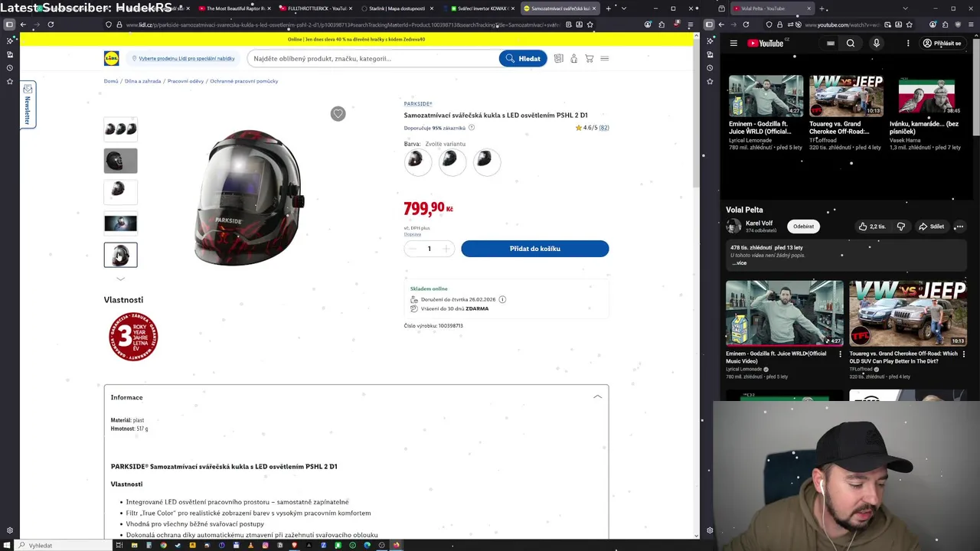
Task: Sign in via Přihlásit se button
Action: tap(942, 44)
